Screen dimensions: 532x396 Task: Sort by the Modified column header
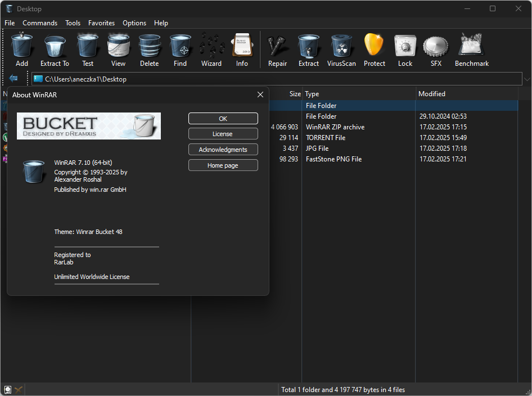coord(467,93)
